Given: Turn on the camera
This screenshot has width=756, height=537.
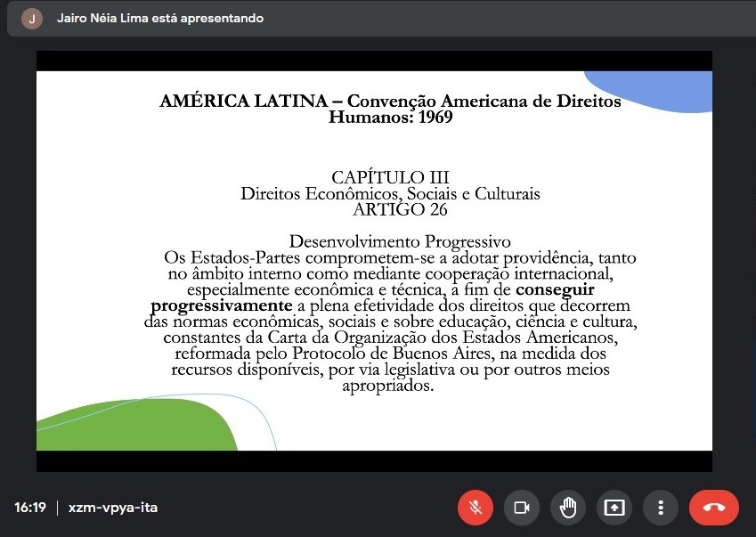Looking at the screenshot, I should click(522, 508).
